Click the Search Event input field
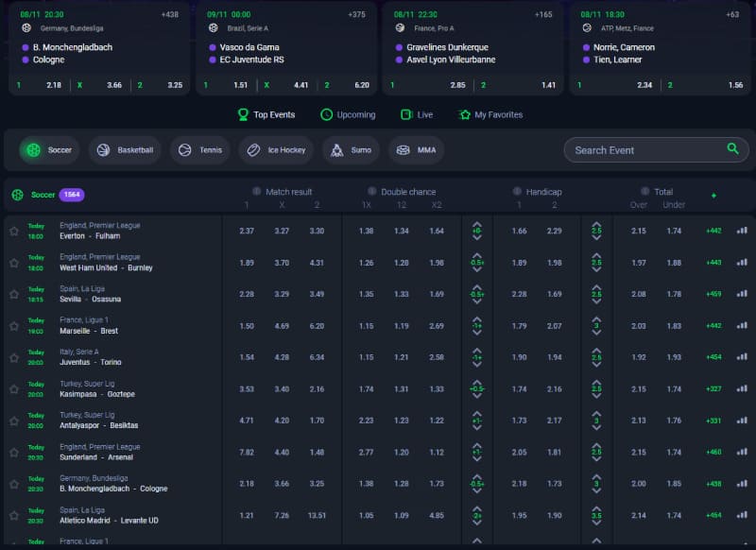This screenshot has width=756, height=550. 643,150
